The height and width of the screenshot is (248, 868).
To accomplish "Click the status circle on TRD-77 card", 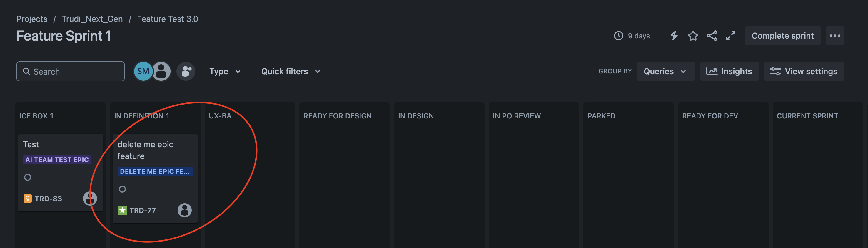I will (x=122, y=189).
